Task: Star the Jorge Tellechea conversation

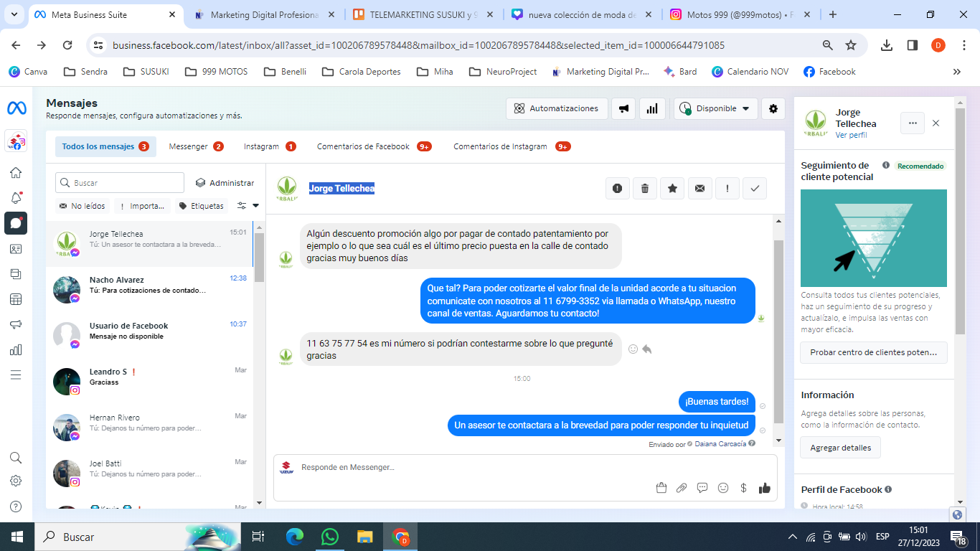Action: point(672,189)
